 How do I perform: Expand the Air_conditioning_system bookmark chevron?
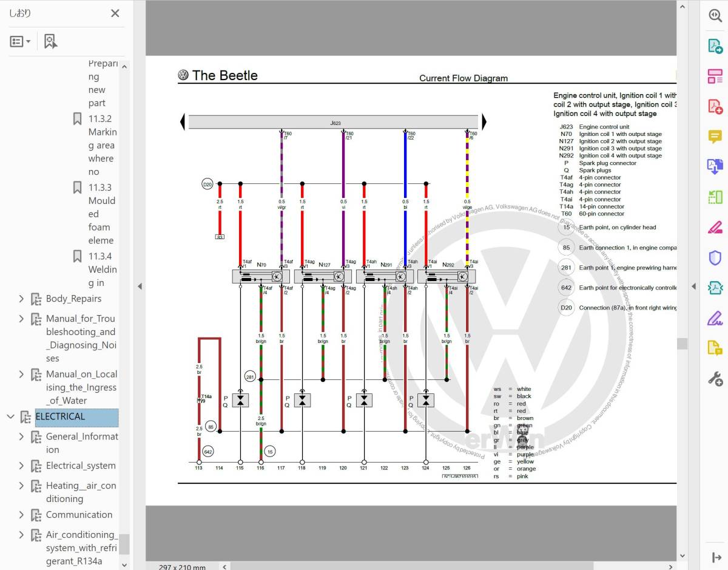click(21, 535)
